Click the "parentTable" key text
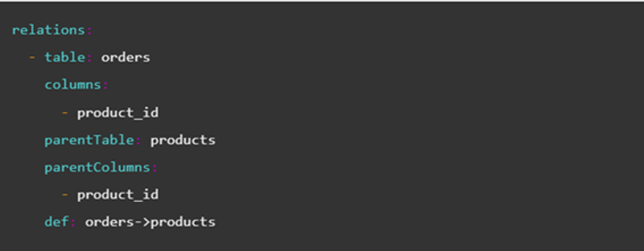This screenshot has width=644, height=251. 89,140
